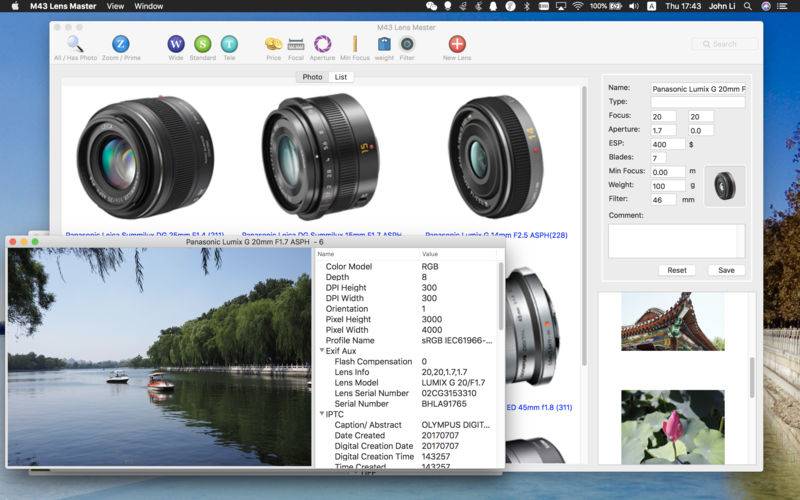Open the Apple menu
This screenshot has width=800, height=500.
tap(15, 6)
